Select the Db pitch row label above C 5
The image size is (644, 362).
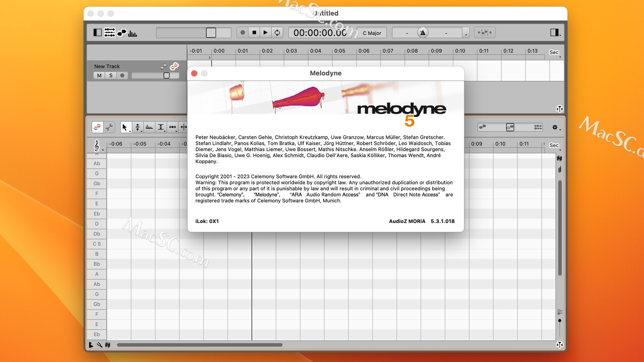[x=97, y=234]
